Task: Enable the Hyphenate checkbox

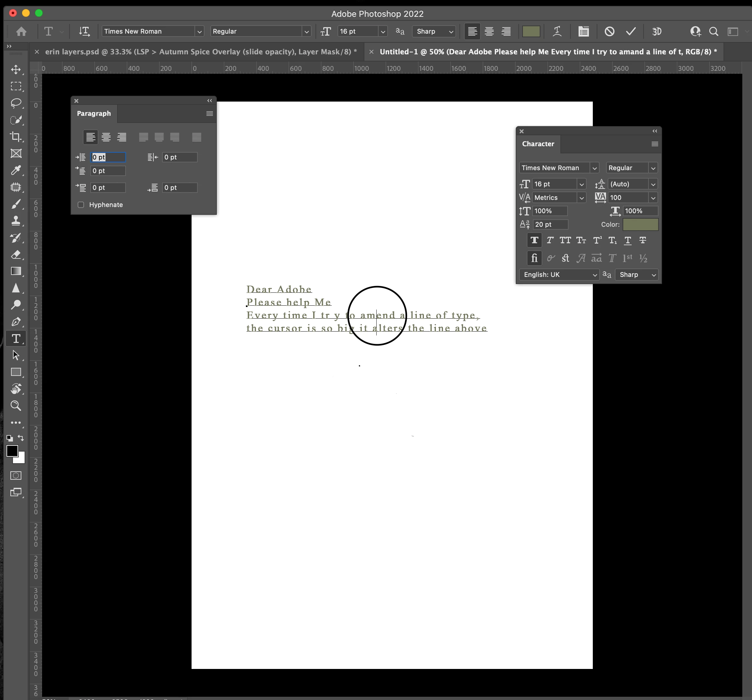Action: tap(81, 204)
